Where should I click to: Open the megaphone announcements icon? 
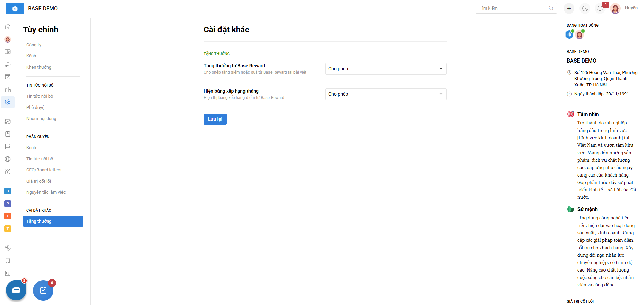[8, 64]
